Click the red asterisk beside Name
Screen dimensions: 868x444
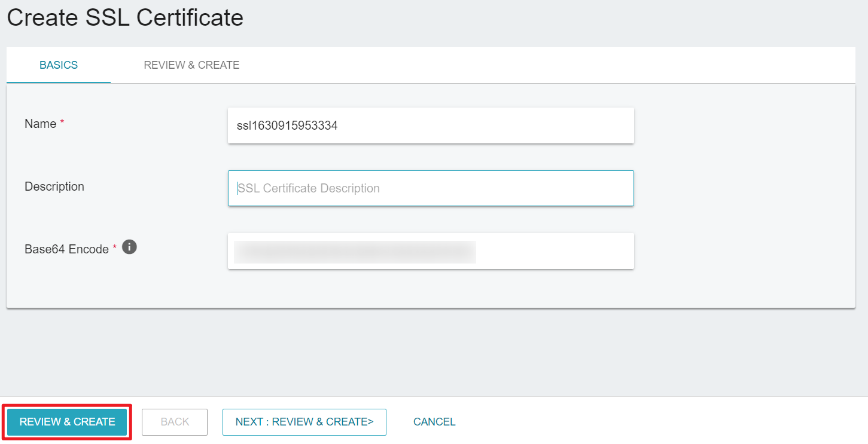62,123
